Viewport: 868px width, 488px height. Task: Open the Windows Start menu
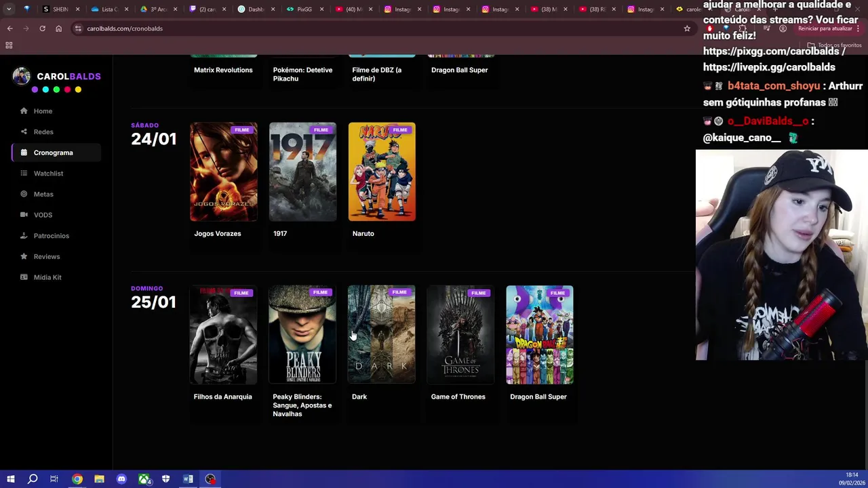(10, 479)
